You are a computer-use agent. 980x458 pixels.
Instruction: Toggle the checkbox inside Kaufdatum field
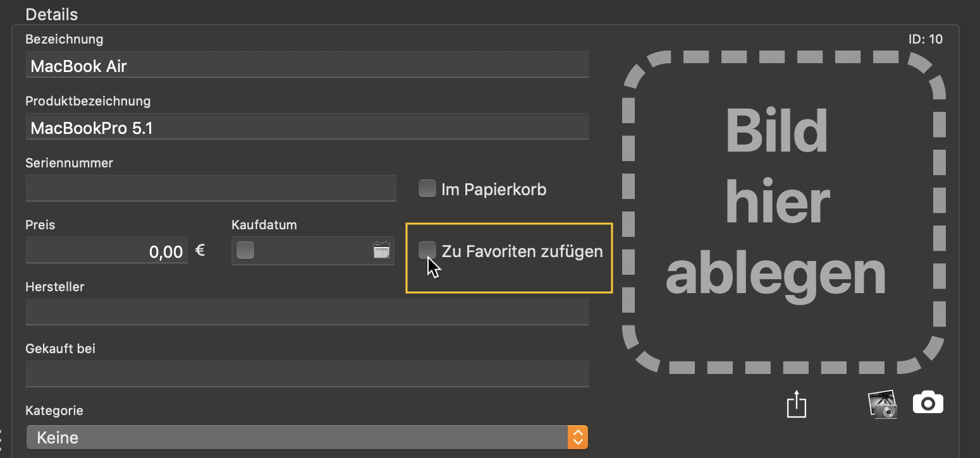[x=245, y=251]
